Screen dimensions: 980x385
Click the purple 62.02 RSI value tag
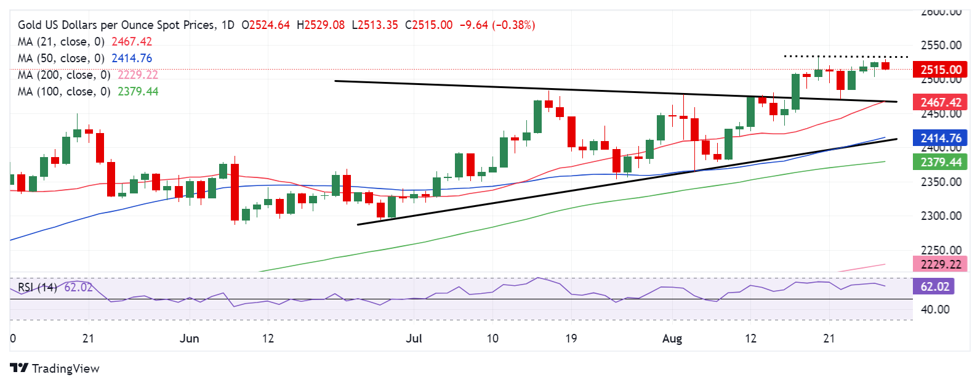[x=934, y=286]
